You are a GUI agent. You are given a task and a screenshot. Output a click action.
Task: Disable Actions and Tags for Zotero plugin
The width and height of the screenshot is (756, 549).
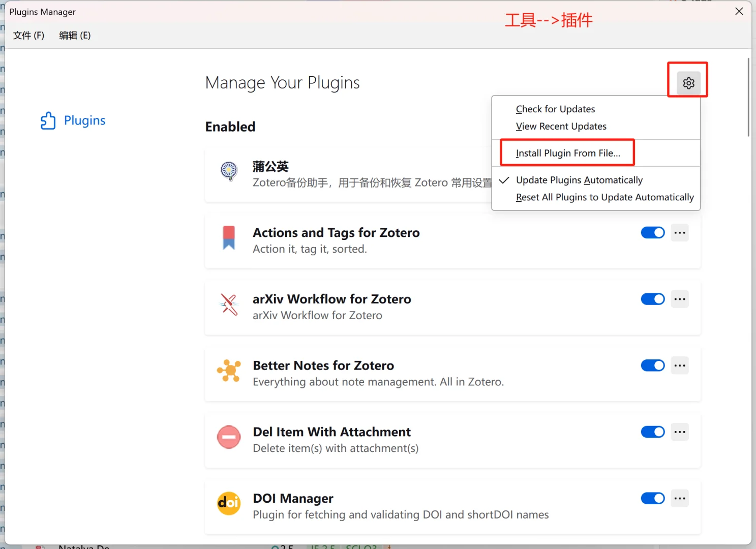click(x=653, y=233)
